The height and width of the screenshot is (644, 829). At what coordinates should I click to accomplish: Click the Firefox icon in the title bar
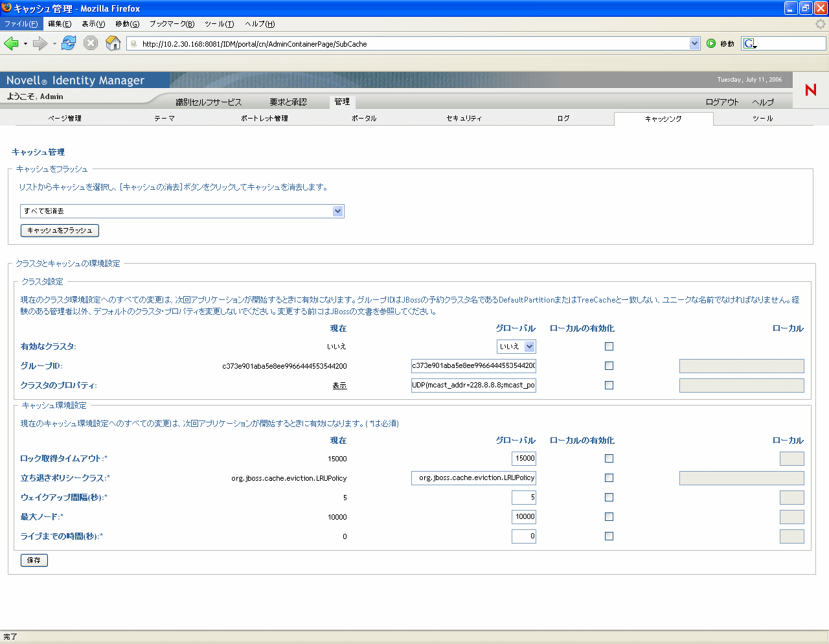(7, 8)
